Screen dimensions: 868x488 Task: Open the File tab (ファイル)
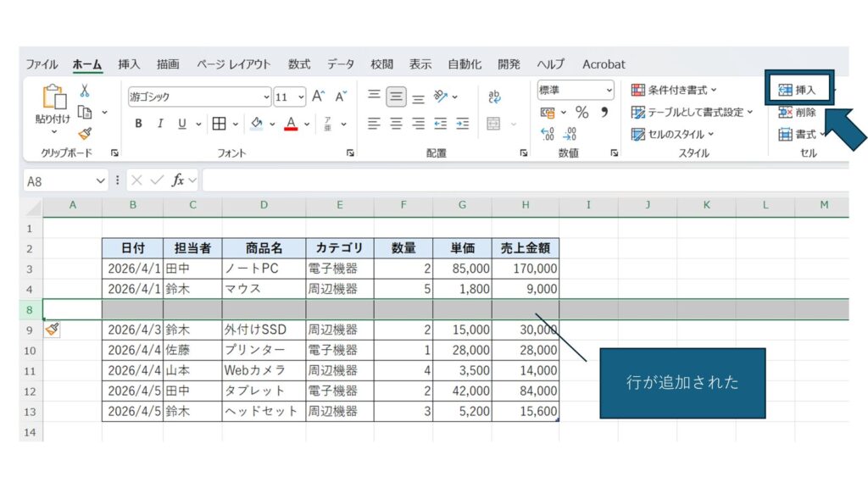[42, 64]
